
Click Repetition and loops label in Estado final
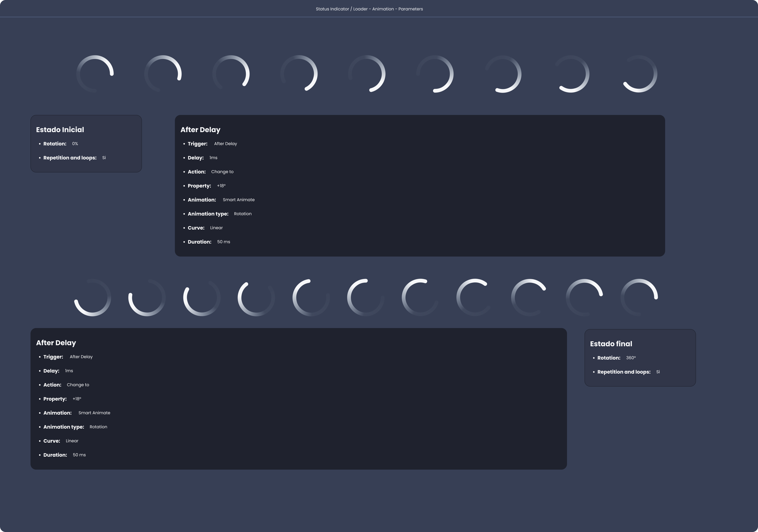pyautogui.click(x=624, y=372)
